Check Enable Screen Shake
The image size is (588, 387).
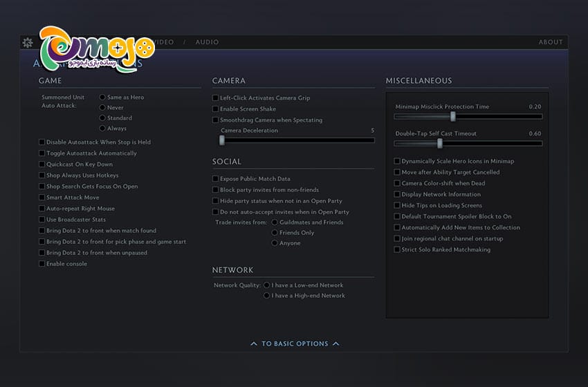click(x=216, y=109)
